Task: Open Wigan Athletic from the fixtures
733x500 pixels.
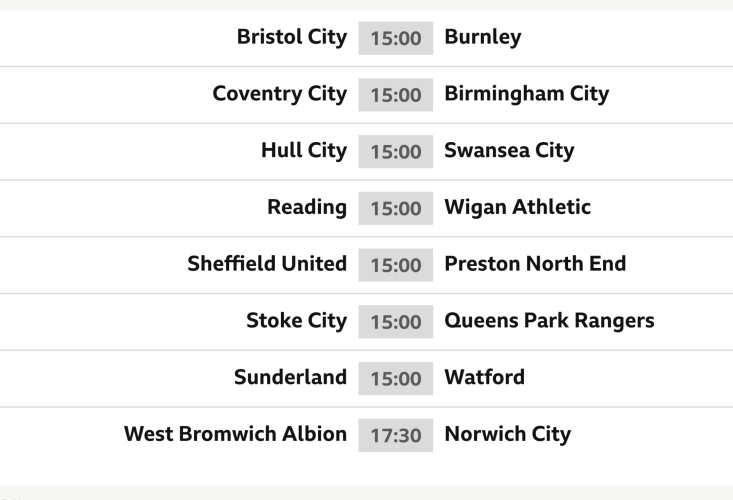Action: click(x=517, y=208)
